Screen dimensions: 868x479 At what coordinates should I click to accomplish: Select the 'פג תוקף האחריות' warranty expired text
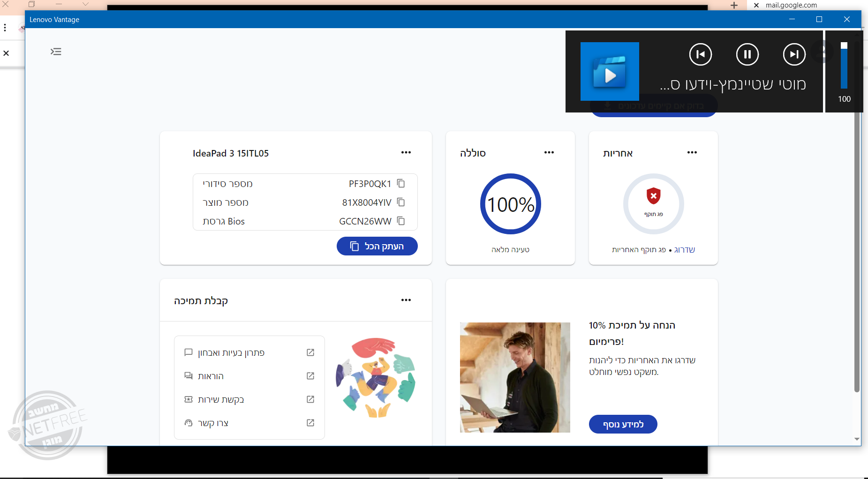[x=639, y=250]
